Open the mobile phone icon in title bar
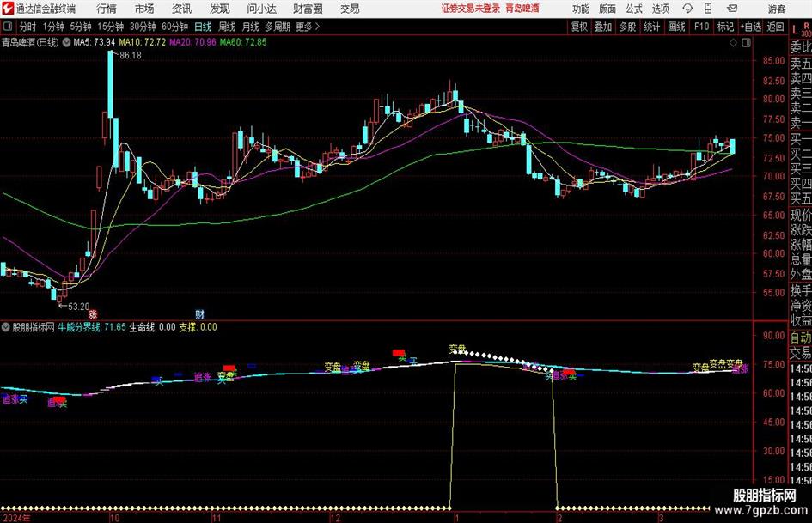812x523 pixels. click(708, 9)
